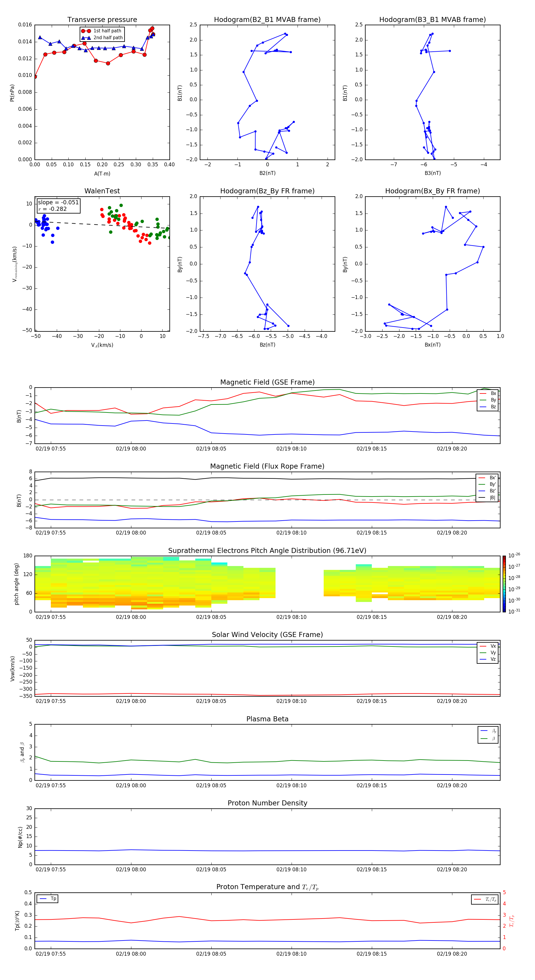Click the B2(nT) x-axis label
This screenshot has width=535, height=980.
click(x=267, y=173)
